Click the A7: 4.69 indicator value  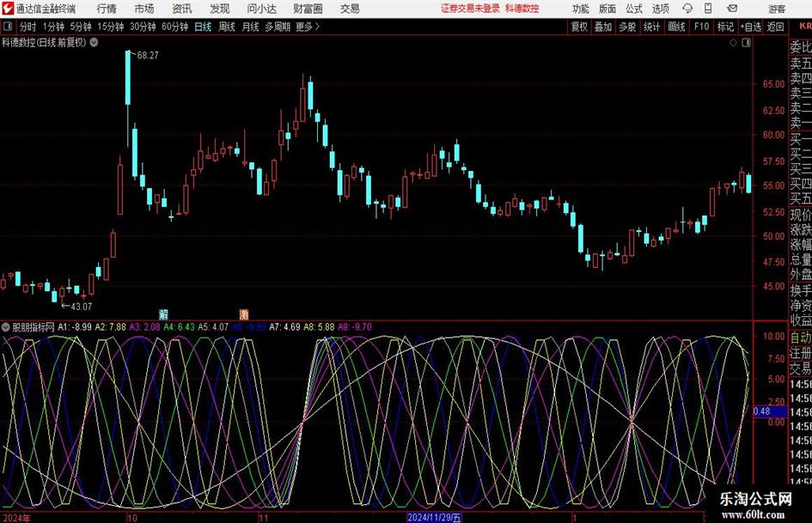click(x=284, y=327)
